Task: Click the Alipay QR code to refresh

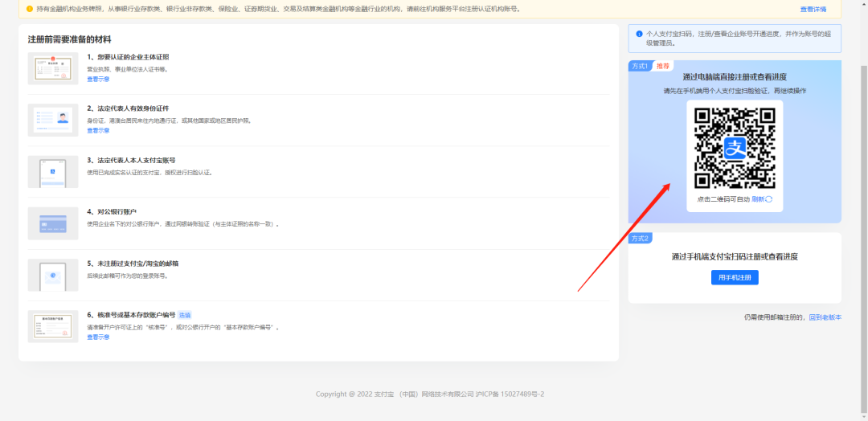Action: (x=735, y=149)
